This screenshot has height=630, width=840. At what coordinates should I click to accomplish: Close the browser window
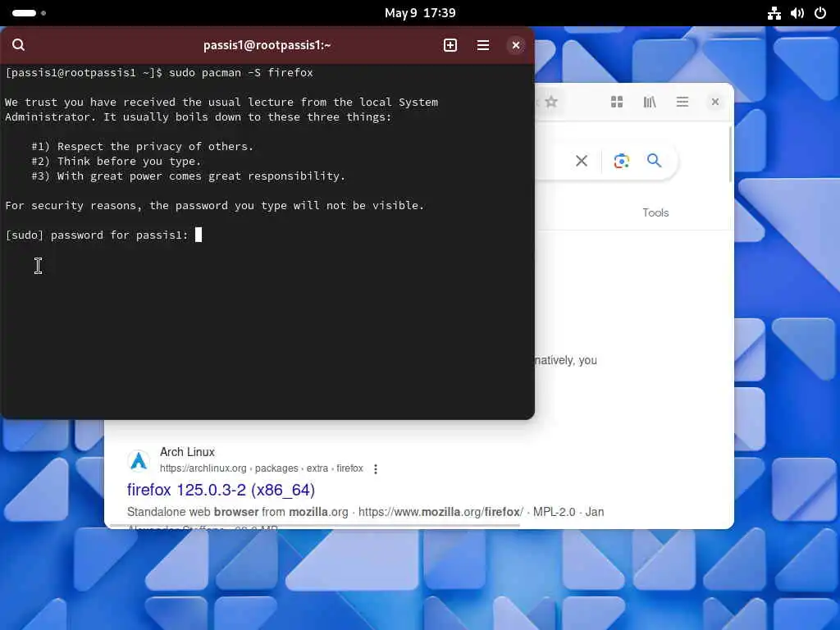pyautogui.click(x=714, y=102)
